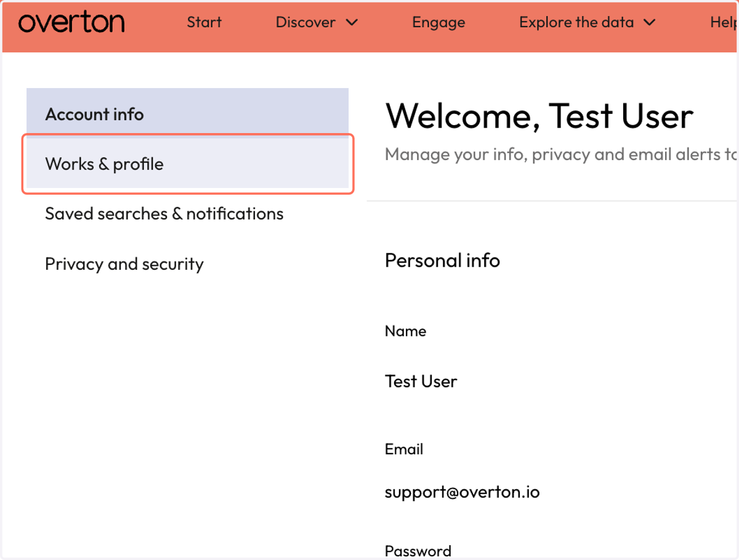The width and height of the screenshot is (739, 560).
Task: Click the Name field label
Action: click(x=405, y=331)
